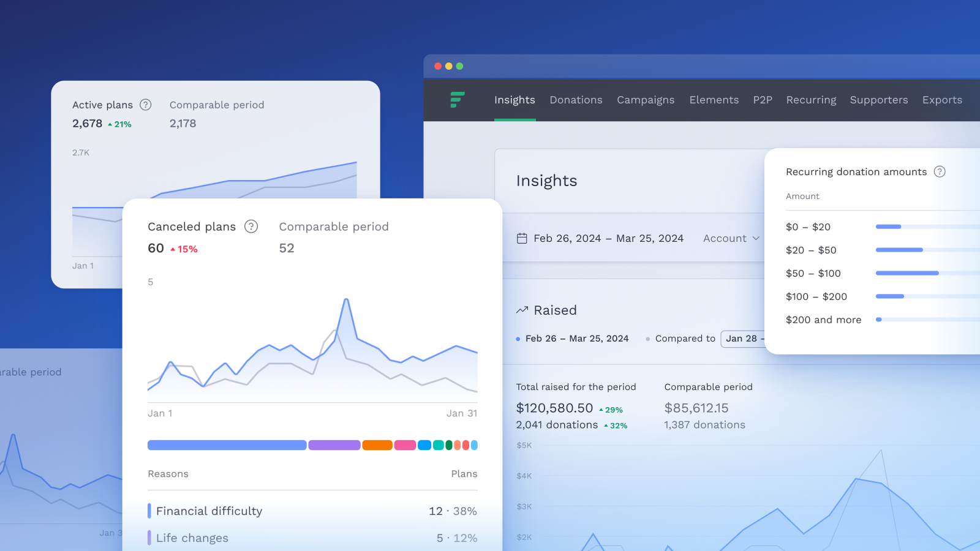Click the $50 – $100 amount bar

tap(907, 273)
